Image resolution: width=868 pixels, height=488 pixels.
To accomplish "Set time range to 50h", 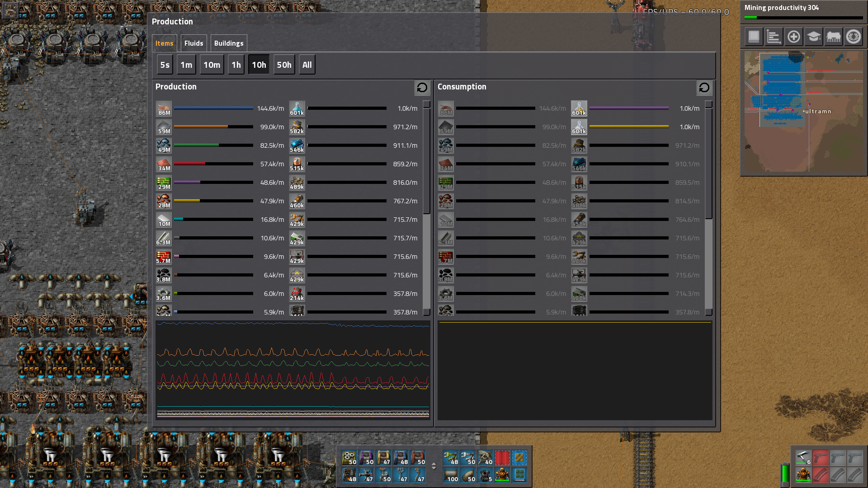I will (x=284, y=65).
